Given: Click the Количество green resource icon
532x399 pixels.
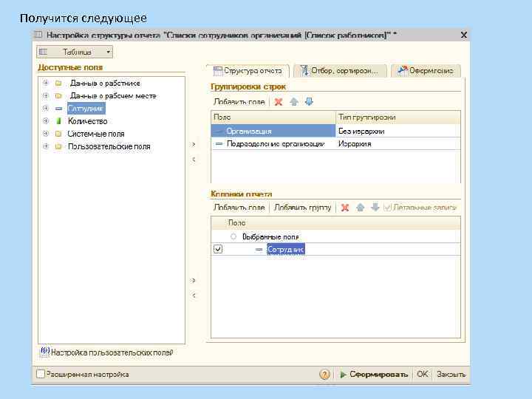Looking at the screenshot, I should coord(58,120).
